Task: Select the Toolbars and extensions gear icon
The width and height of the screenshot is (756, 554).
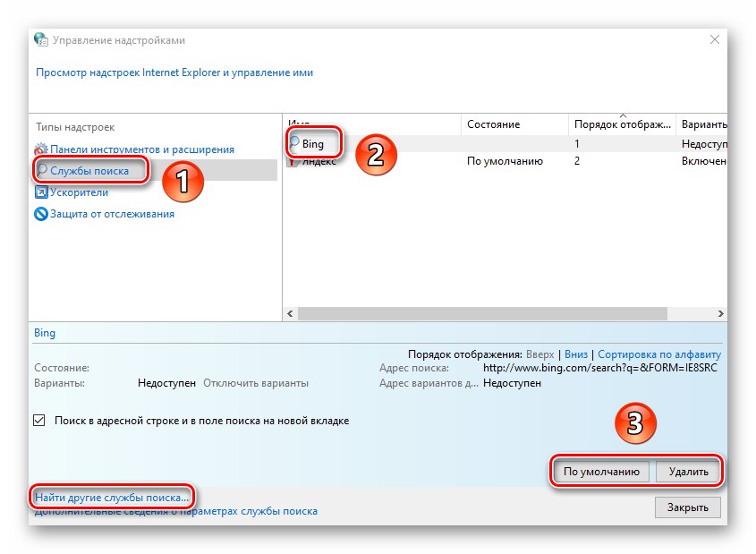Action: coord(41,149)
